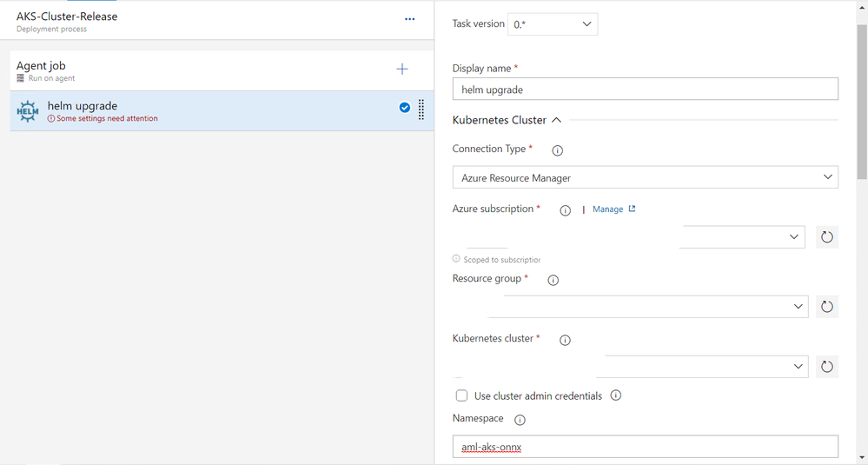Click the plus icon to add a task

coord(402,70)
